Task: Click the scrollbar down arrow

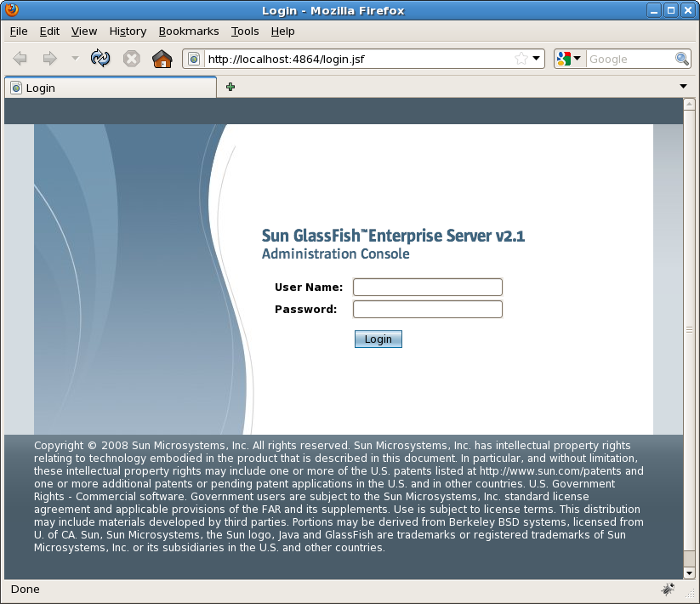Action: (689, 573)
